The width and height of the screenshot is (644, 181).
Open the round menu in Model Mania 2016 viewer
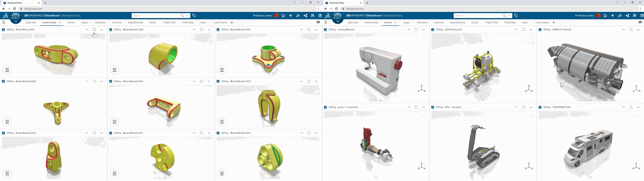coord(7,173)
